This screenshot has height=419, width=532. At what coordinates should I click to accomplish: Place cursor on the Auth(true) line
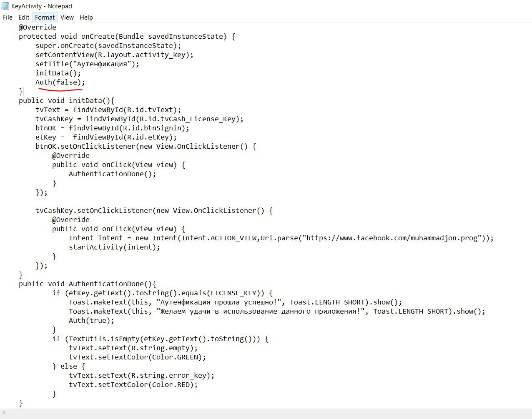tap(91, 321)
